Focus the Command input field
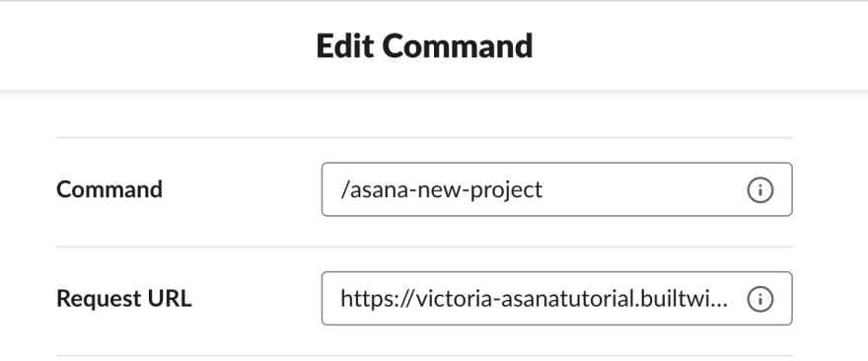868x361 pixels. 557,189
